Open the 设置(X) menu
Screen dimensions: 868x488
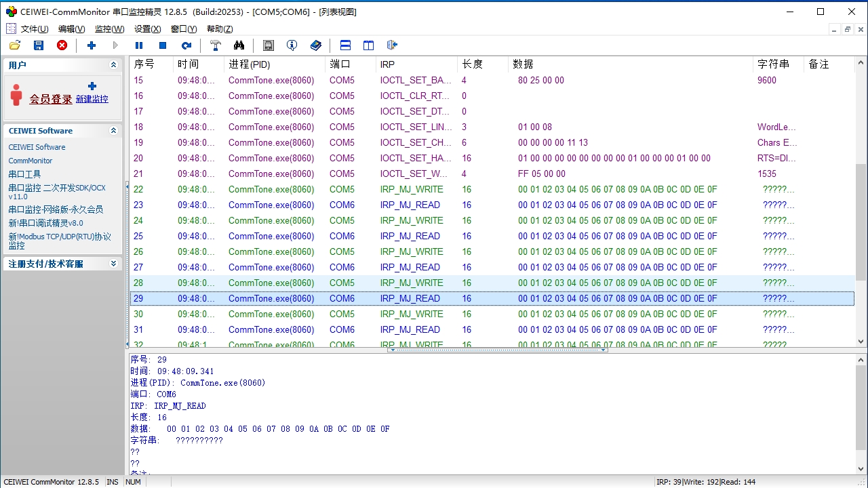[x=147, y=29]
